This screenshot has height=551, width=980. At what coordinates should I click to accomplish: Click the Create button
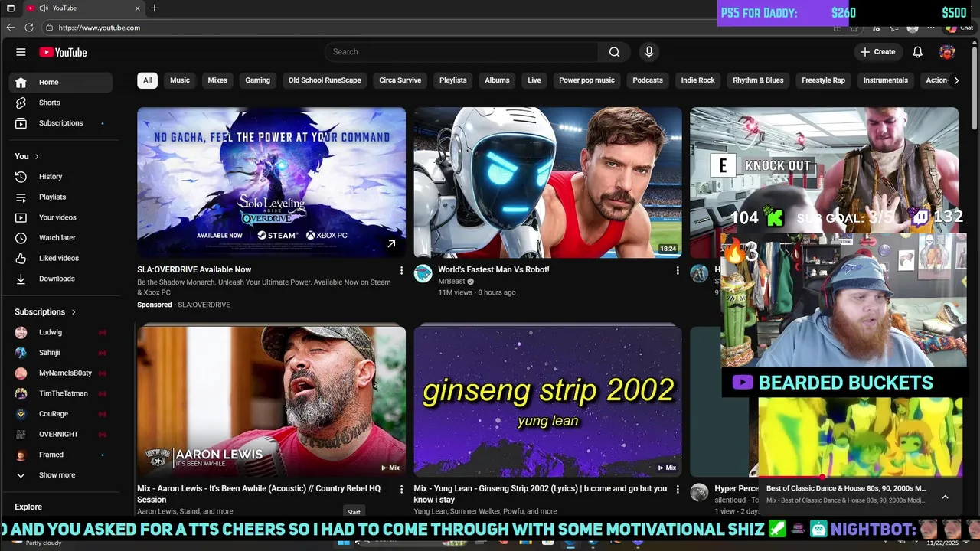(877, 52)
